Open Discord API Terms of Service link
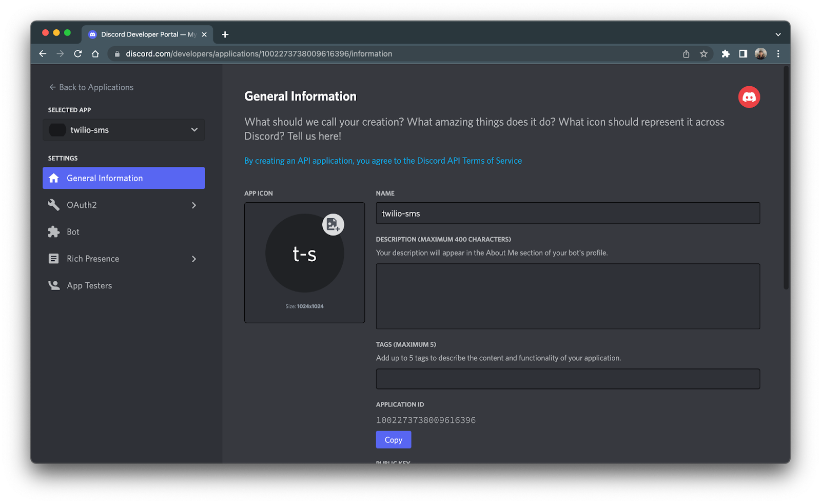This screenshot has width=821, height=504. (x=383, y=161)
